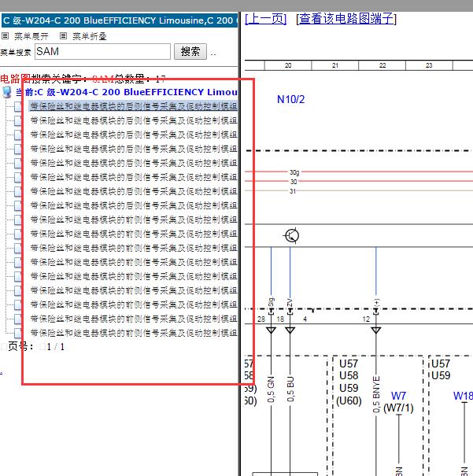Click connector pin number 4
473x476 pixels.
pyautogui.click(x=305, y=319)
